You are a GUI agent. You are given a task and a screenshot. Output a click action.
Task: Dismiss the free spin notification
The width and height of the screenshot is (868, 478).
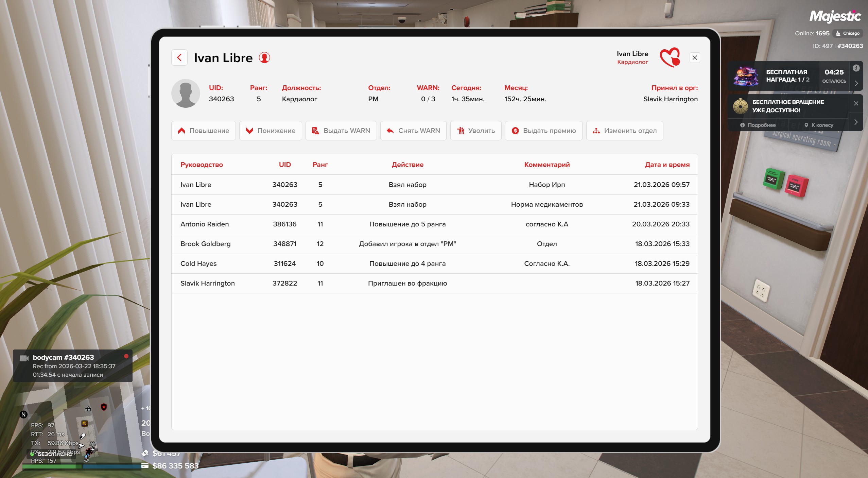click(856, 103)
